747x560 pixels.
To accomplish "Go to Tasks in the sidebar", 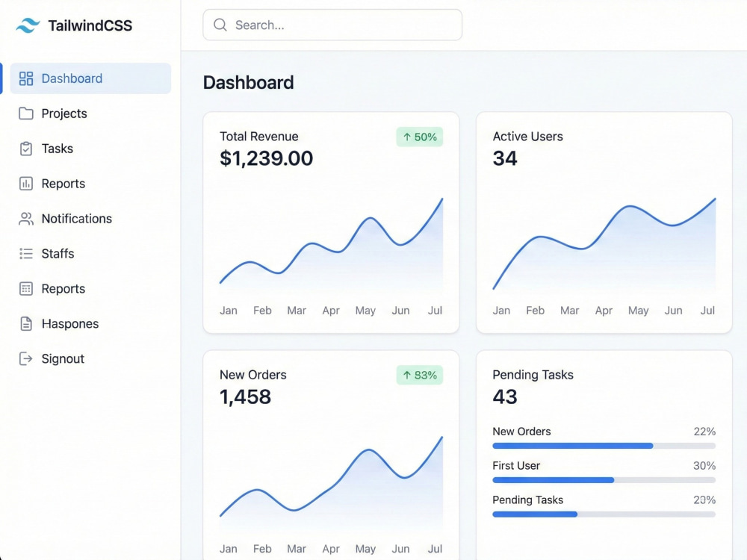I will (x=90, y=149).
